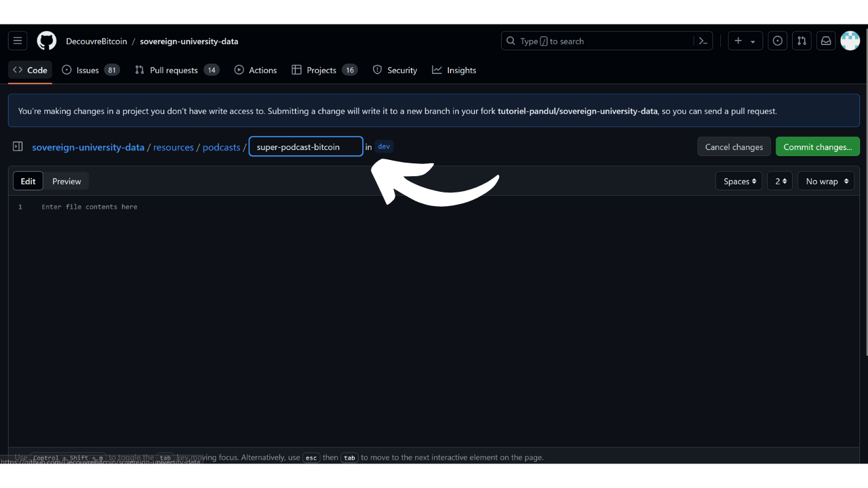Select the Preview view toggle
The width and height of the screenshot is (868, 488).
66,181
